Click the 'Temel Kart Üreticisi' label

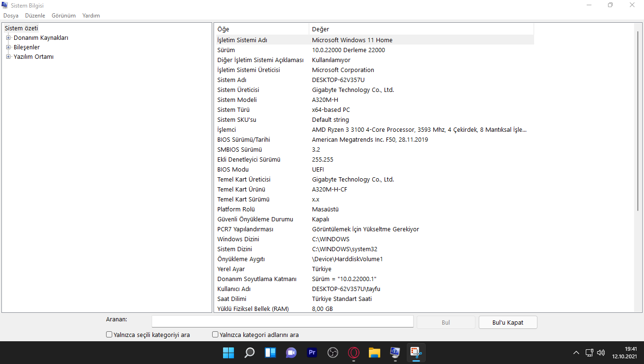(x=244, y=180)
